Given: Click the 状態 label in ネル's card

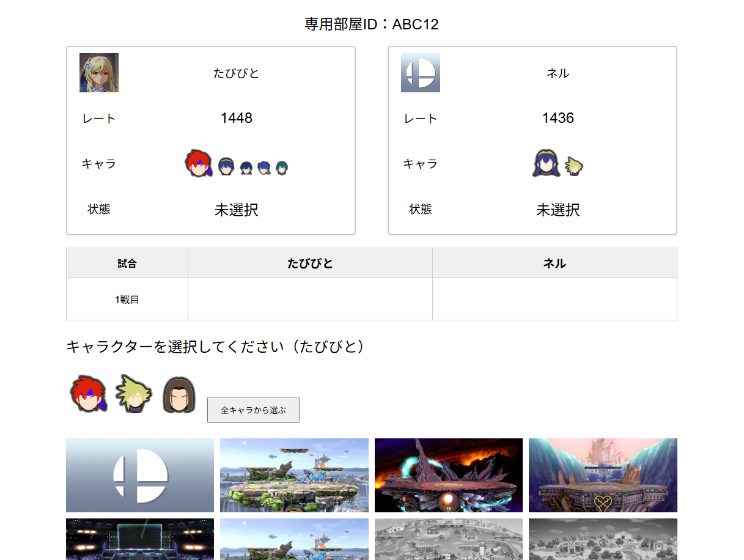Looking at the screenshot, I should (421, 209).
